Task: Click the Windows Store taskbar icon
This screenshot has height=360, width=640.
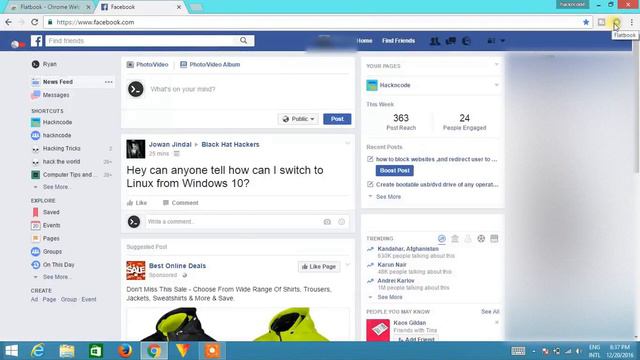Action: pyautogui.click(x=96, y=351)
